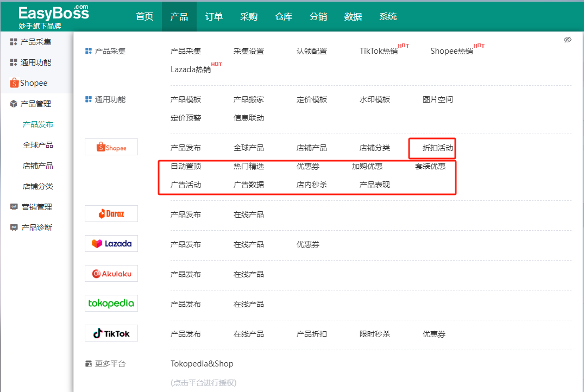Open Shopee 加购优惠 link
The height and width of the screenshot is (392, 584).
click(x=367, y=166)
